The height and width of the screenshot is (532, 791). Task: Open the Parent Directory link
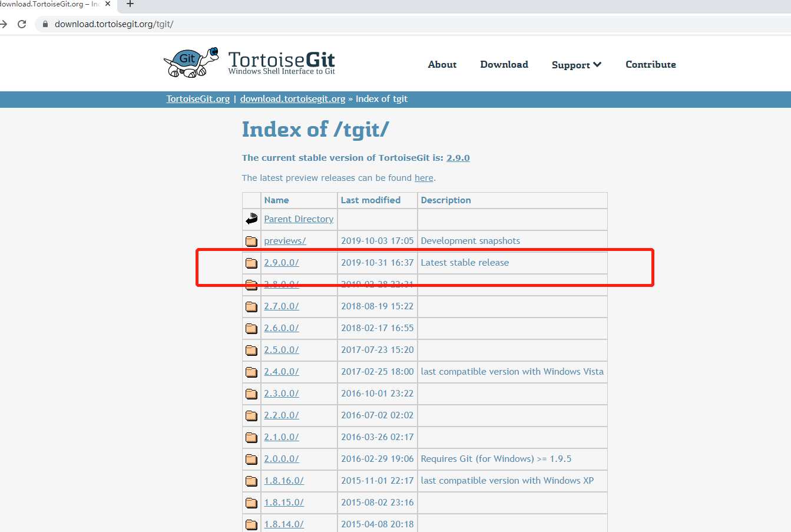pos(299,219)
